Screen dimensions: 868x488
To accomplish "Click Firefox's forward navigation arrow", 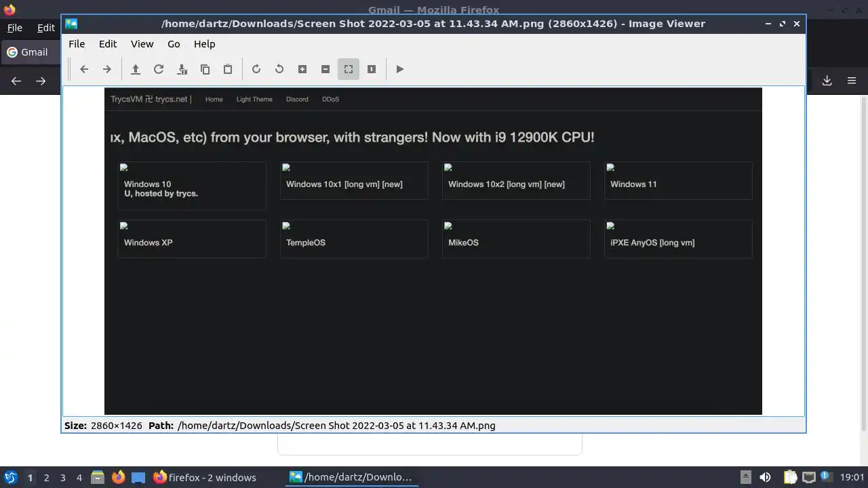I will pyautogui.click(x=41, y=81).
